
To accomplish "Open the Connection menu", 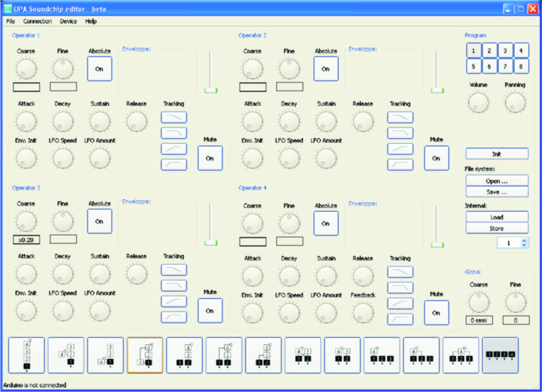I will pyautogui.click(x=37, y=21).
